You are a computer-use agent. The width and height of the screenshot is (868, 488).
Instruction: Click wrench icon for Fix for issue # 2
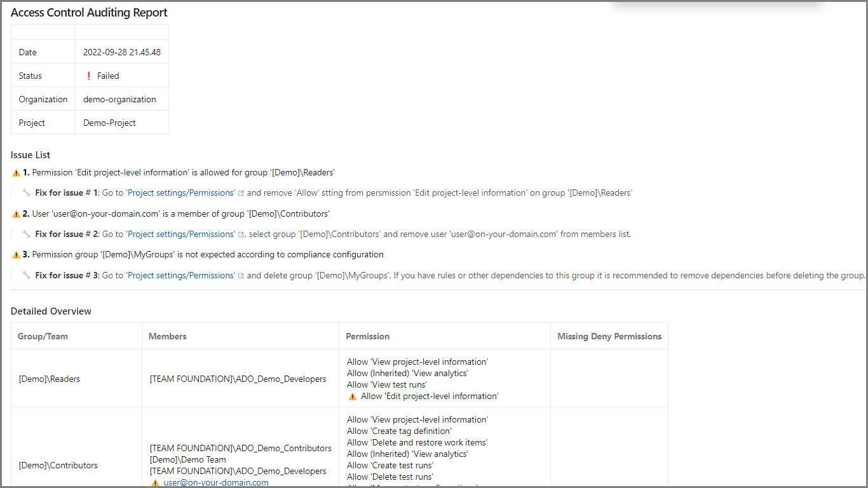coord(27,234)
